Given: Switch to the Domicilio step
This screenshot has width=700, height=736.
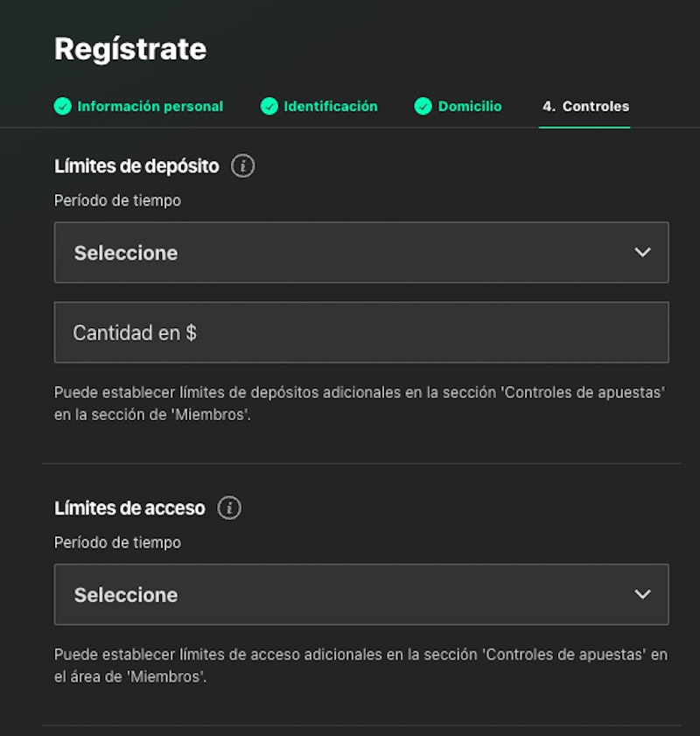Looking at the screenshot, I should point(470,107).
